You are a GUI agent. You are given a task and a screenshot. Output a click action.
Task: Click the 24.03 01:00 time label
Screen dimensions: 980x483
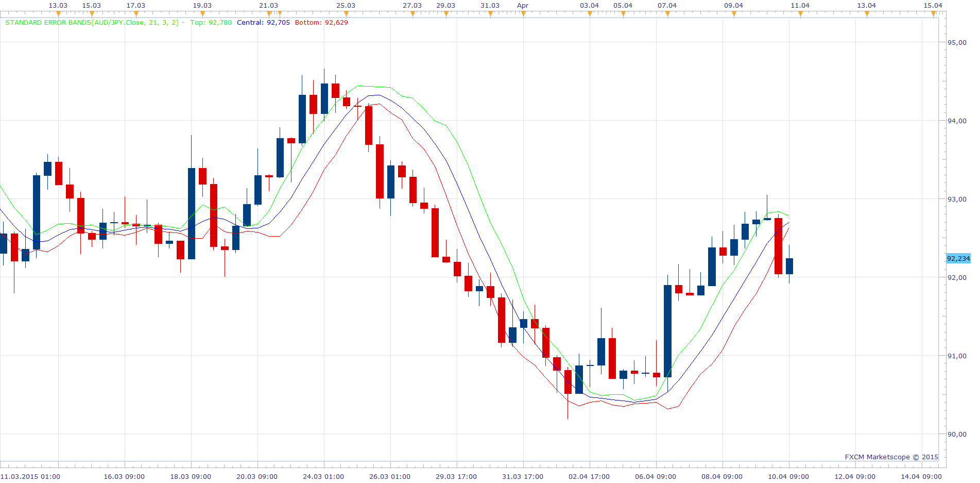pos(323,477)
